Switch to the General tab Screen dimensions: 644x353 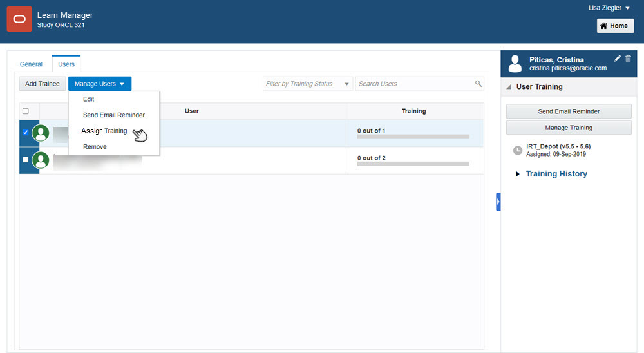[x=31, y=64]
